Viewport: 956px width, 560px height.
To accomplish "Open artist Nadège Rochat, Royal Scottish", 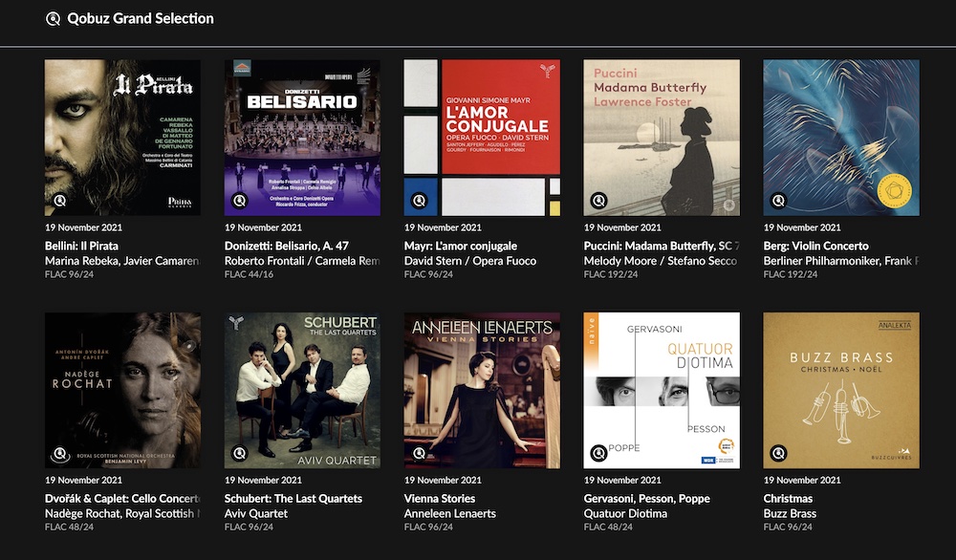I will point(122,514).
